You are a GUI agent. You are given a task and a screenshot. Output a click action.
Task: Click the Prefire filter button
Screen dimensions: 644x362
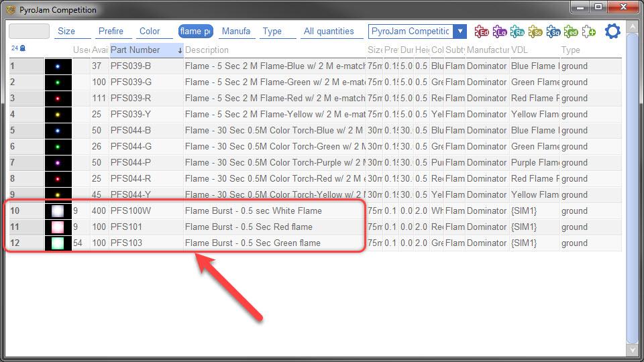pyautogui.click(x=111, y=32)
